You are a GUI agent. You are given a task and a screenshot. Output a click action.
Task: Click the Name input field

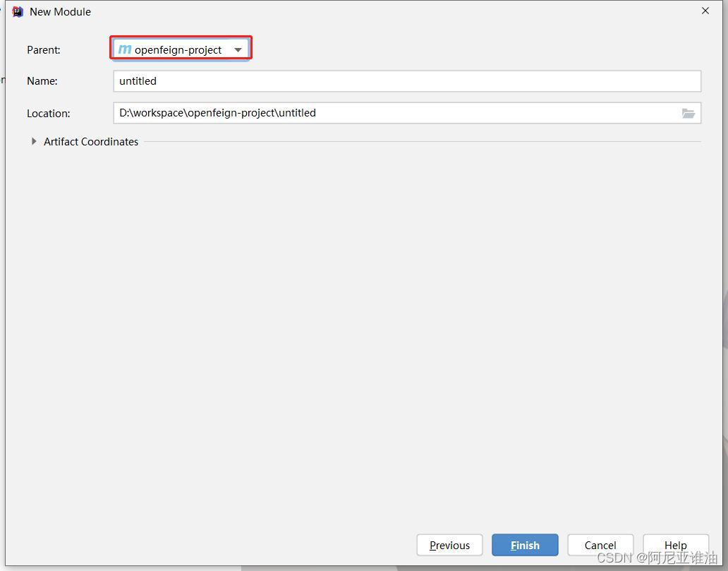[x=407, y=81]
